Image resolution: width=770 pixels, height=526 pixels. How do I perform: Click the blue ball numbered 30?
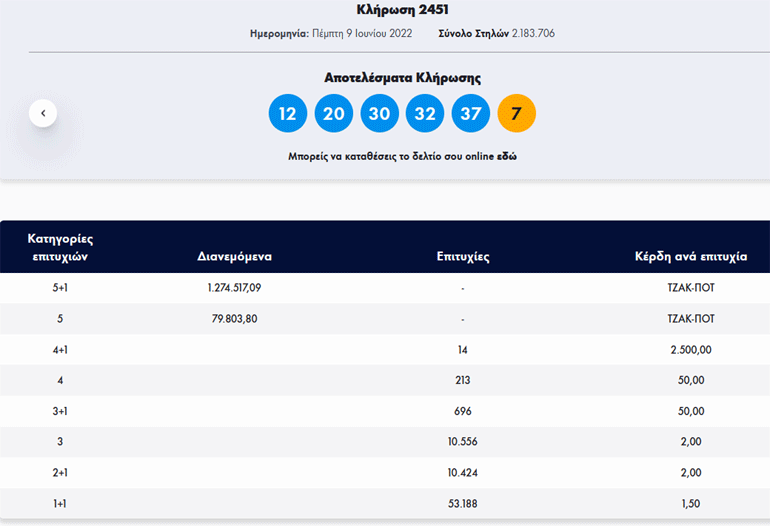(x=379, y=113)
